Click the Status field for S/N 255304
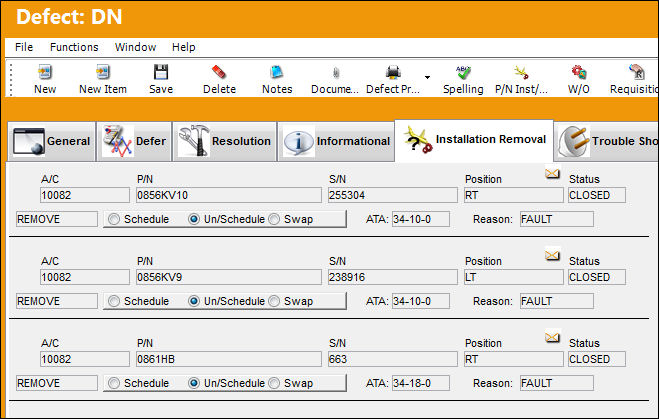This screenshot has height=419, width=659. coord(597,195)
